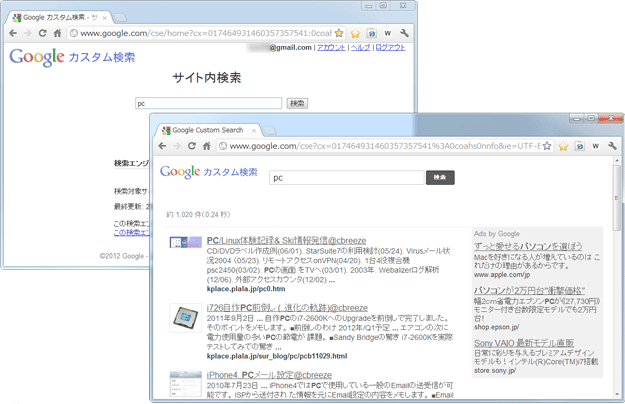Click blue この検索エン link in background window
Screen dimensions: 625x404
[x=131, y=233]
